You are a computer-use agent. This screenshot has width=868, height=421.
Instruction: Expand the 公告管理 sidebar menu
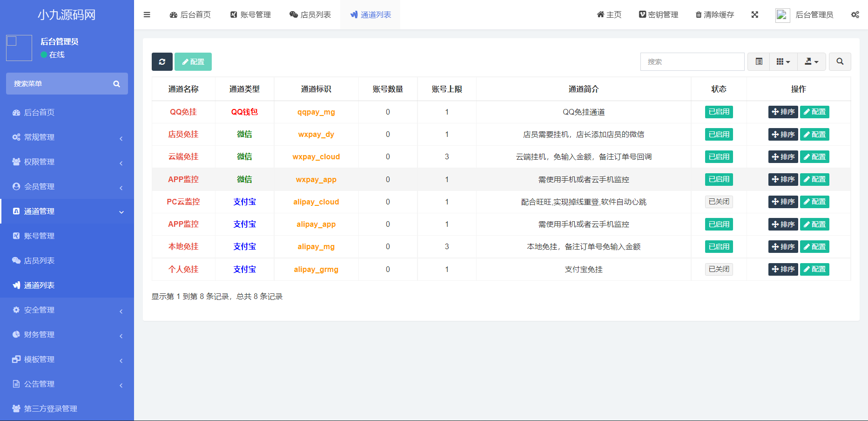coord(67,384)
